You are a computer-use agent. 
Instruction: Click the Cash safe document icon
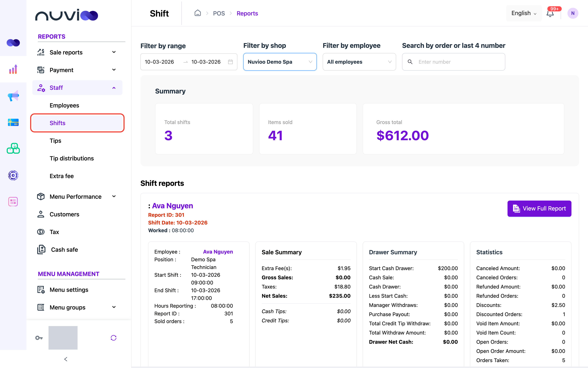click(x=41, y=250)
